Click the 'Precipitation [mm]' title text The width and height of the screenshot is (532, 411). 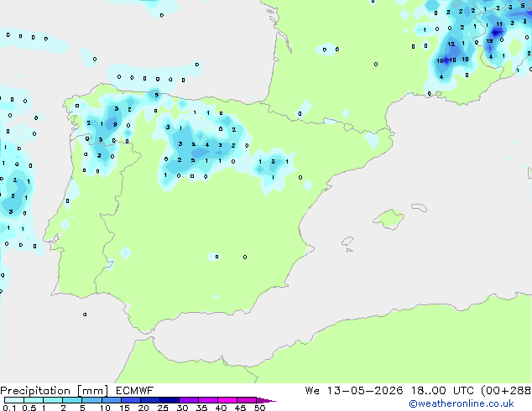tap(54, 391)
